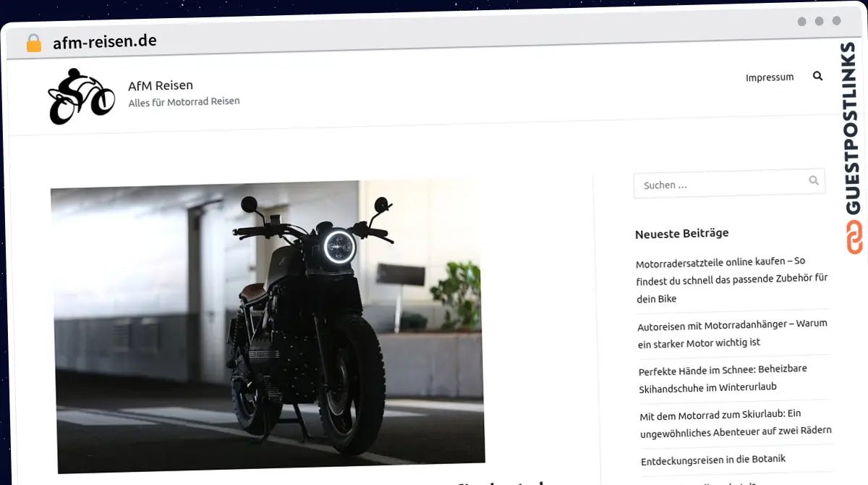This screenshot has height=485, width=868.
Task: Focus the Suchen search input field
Action: point(729,185)
